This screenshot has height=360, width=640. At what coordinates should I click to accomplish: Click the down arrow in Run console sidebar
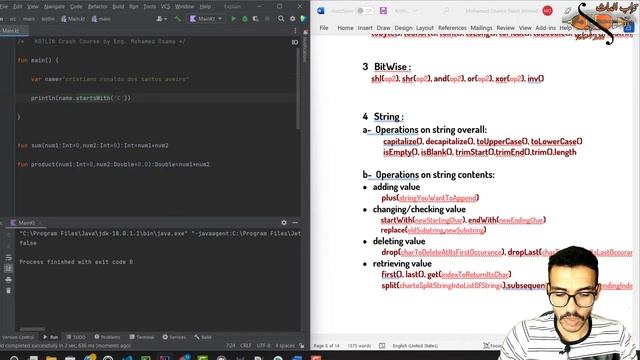pos(8,246)
